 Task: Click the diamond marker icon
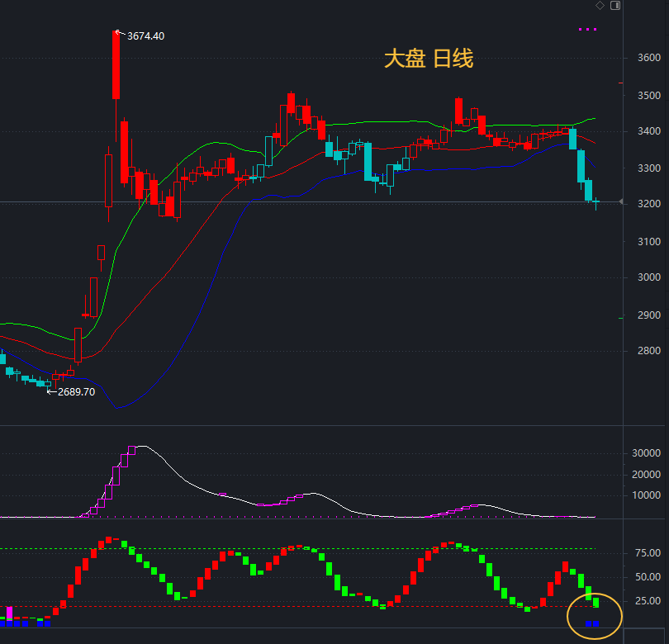tap(600, 6)
